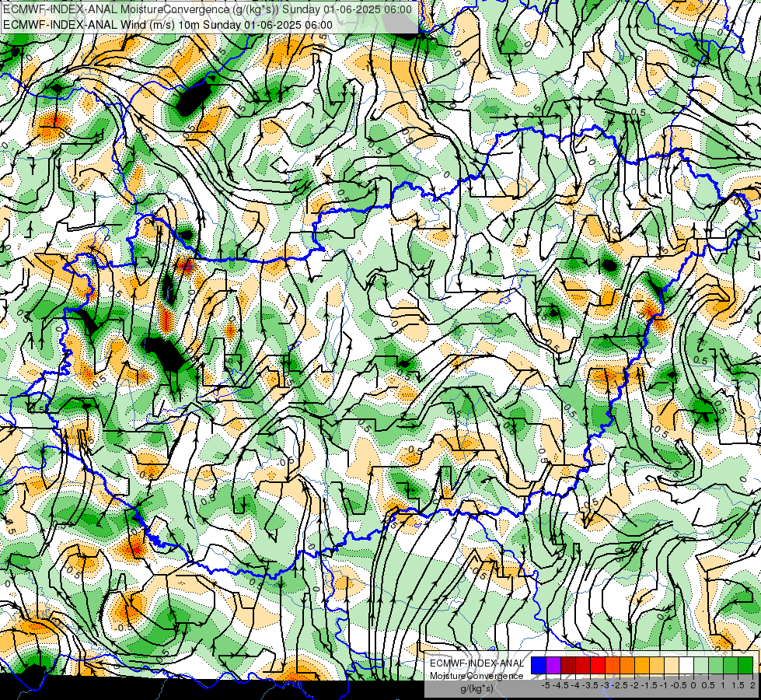Click the dark red swatch above -4.5
The width and height of the screenshot is (761, 700).
568,666
